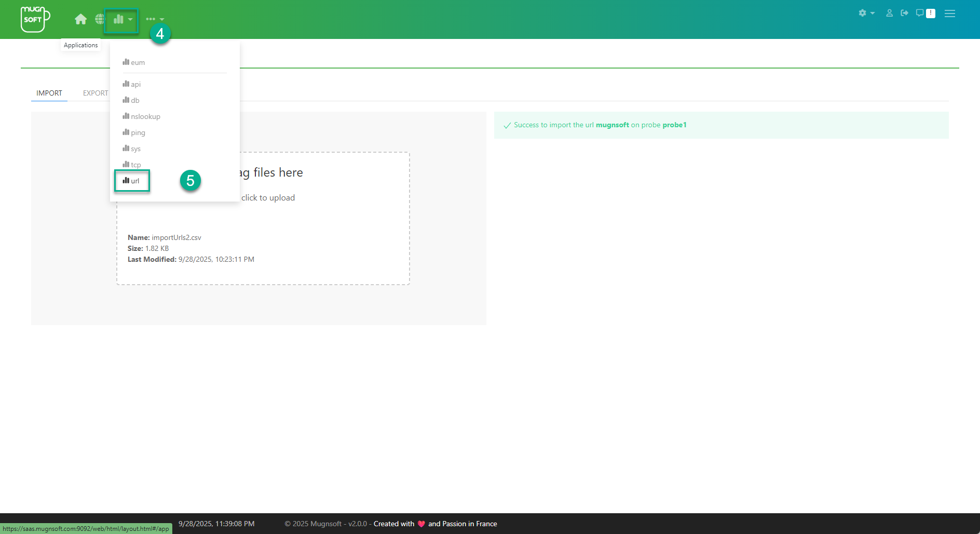The width and height of the screenshot is (980, 534).
Task: Click the Mugnsoft mug logo
Action: 35,19
